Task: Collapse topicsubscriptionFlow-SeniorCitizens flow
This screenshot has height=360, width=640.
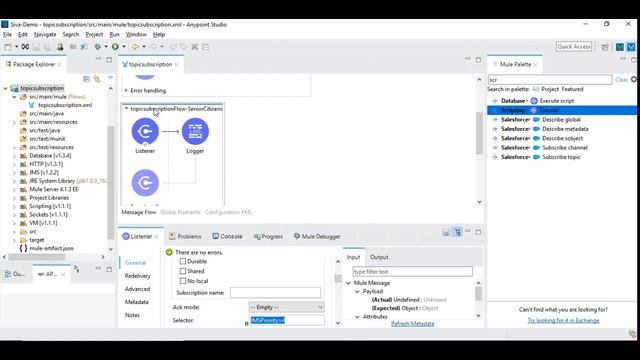Action: (x=126, y=109)
